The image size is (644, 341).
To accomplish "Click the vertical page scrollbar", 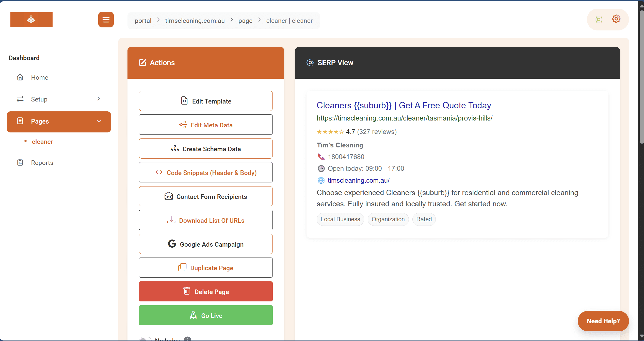I will click(x=641, y=76).
